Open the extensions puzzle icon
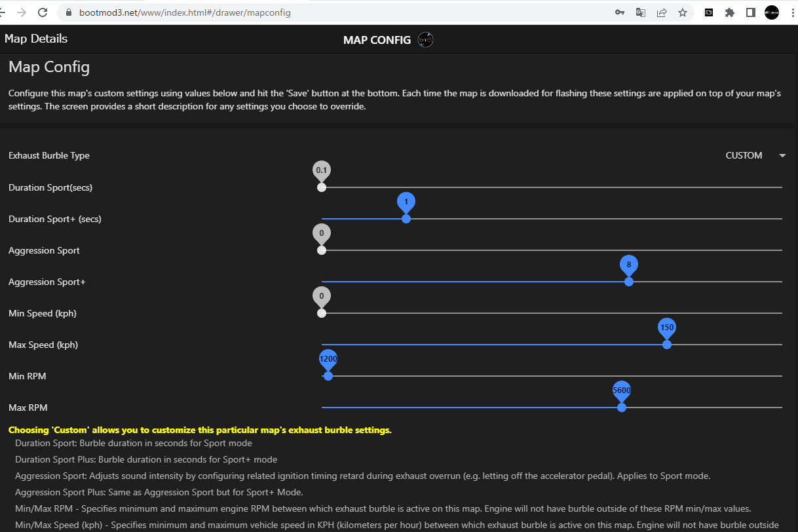The image size is (798, 532). [x=730, y=12]
